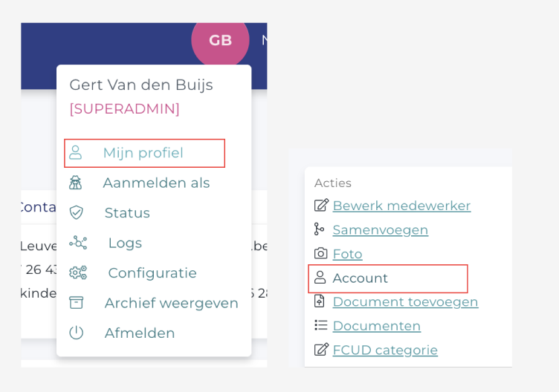The height and width of the screenshot is (392, 559).
Task: Click the Account action
Action: pos(360,278)
